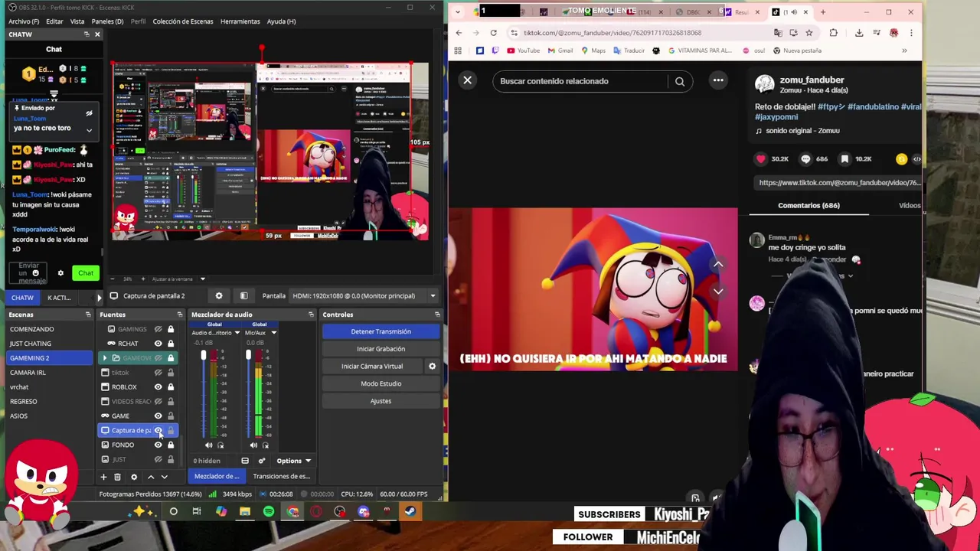Bookmark this page with Chrome's star icon
Viewport: 980px width, 551px height.
tap(808, 33)
